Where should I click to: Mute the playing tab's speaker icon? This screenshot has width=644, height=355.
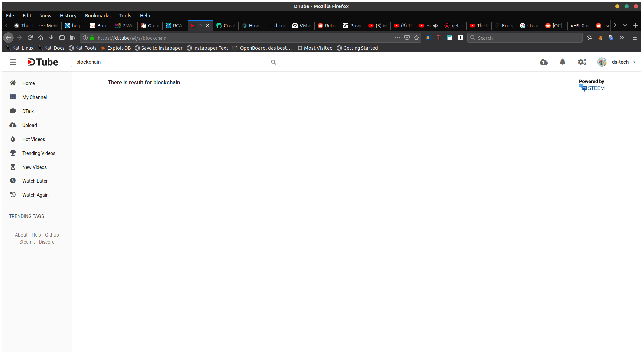435,26
